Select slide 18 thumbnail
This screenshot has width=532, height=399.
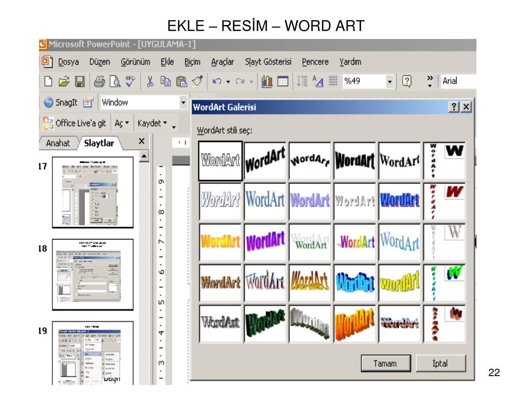click(x=92, y=274)
